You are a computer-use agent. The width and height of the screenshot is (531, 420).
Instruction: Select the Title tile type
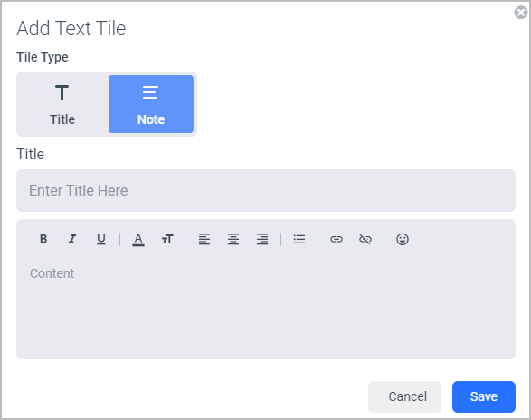(x=62, y=104)
